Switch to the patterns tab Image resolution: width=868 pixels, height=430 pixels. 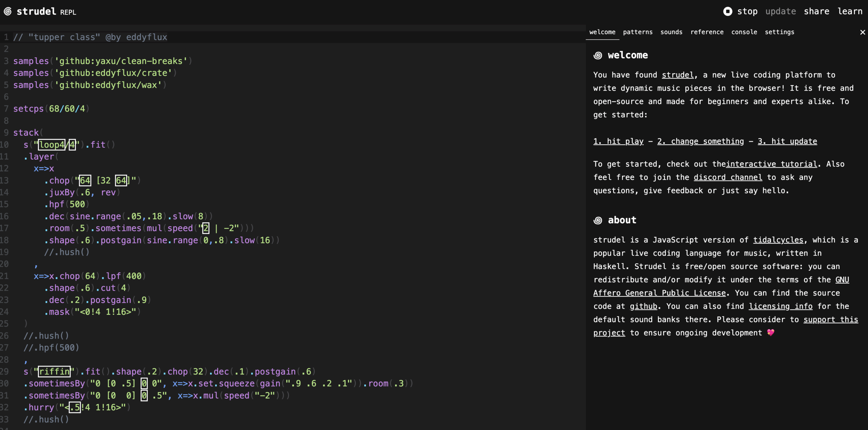(638, 32)
